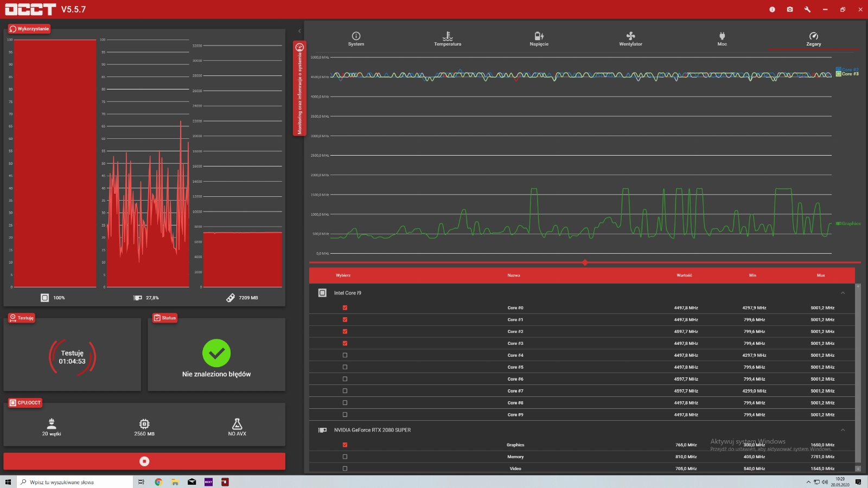
Task: Open the volume control in system tray
Action: coord(825,482)
